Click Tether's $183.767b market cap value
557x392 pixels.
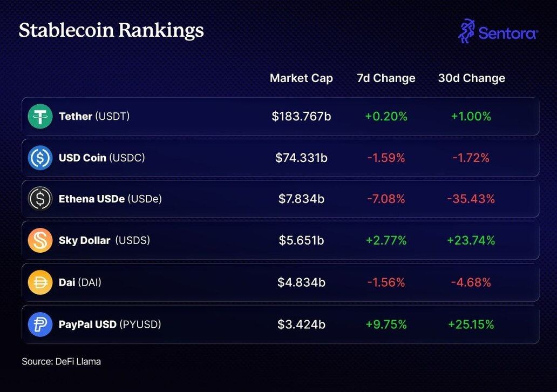pos(301,116)
